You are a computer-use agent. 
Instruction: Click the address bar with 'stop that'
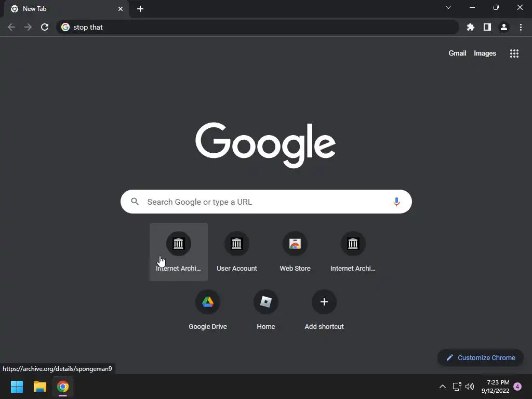[x=258, y=27]
